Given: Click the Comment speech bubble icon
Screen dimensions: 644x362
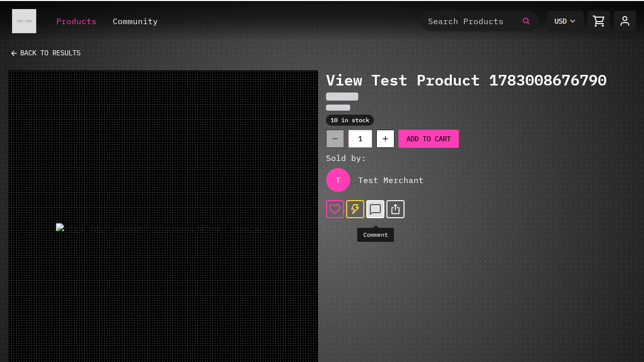Looking at the screenshot, I should point(375,209).
